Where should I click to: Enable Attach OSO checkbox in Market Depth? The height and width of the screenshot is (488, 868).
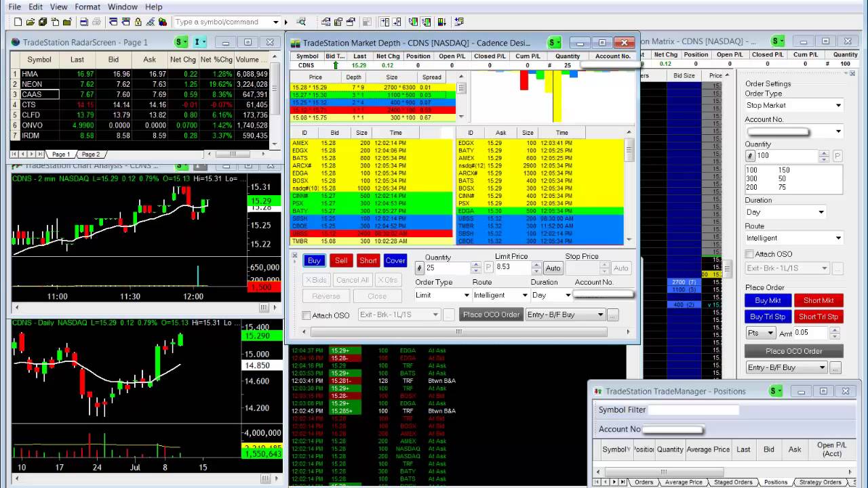tap(307, 315)
